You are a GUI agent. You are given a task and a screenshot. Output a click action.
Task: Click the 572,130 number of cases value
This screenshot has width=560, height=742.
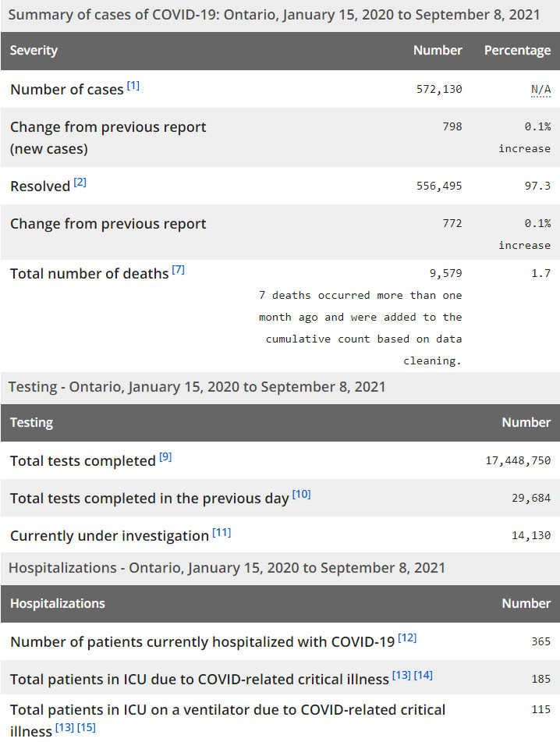click(439, 89)
